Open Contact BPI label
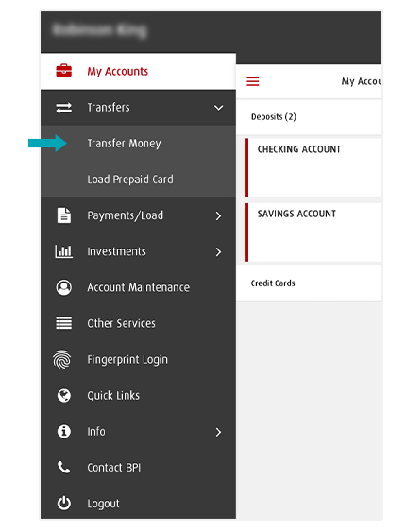 (x=114, y=467)
